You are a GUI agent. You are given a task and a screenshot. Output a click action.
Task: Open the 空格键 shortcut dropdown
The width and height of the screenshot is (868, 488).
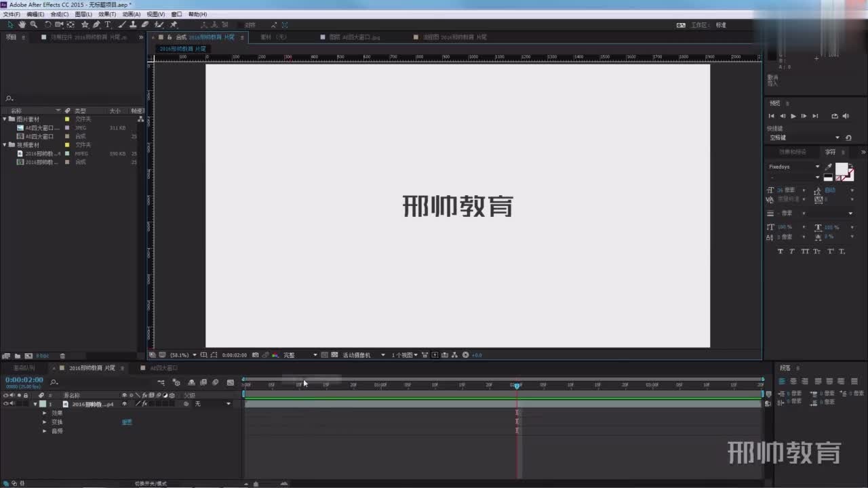click(804, 138)
